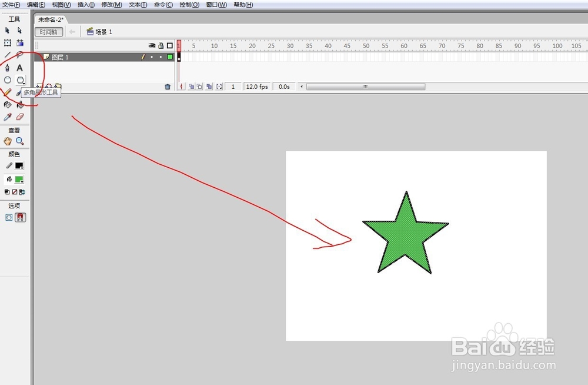Pick the Text tool (A)
This screenshot has width=588, height=385.
(19, 68)
